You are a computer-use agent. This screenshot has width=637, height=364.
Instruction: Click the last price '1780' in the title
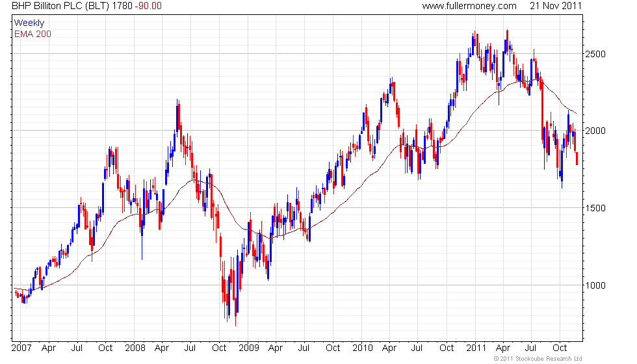pos(122,6)
